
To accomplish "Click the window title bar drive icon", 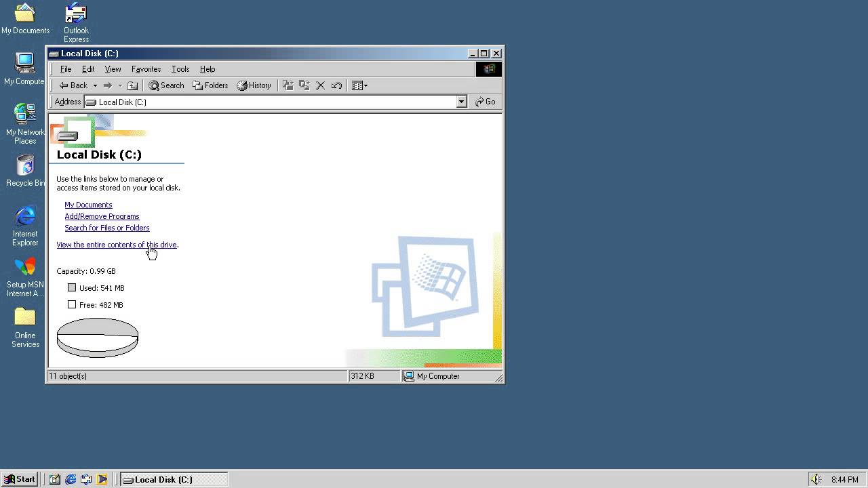I will 54,54.
